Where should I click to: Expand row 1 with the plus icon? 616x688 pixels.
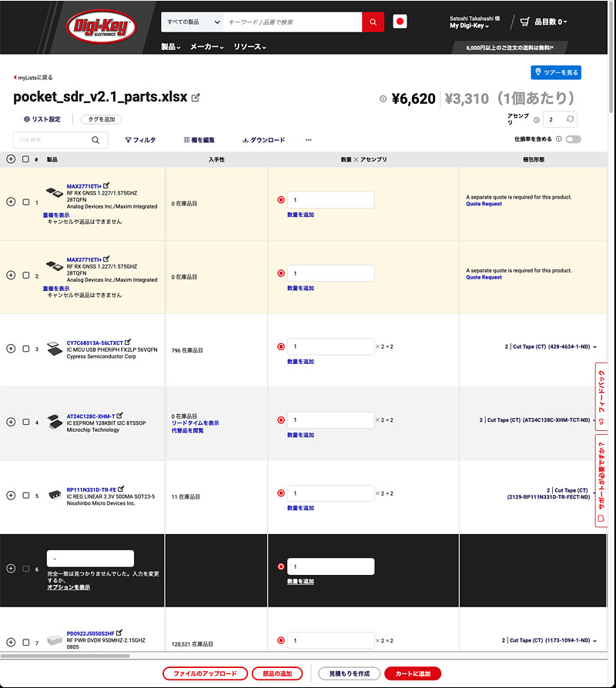click(x=11, y=202)
